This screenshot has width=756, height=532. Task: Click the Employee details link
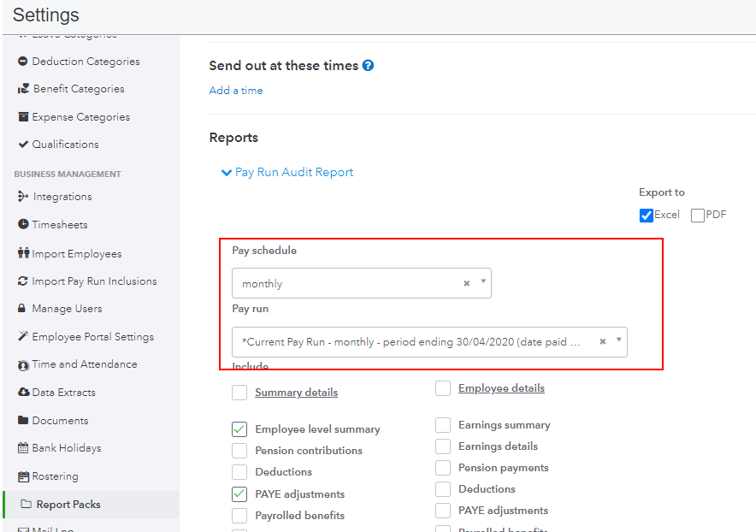[x=501, y=388]
